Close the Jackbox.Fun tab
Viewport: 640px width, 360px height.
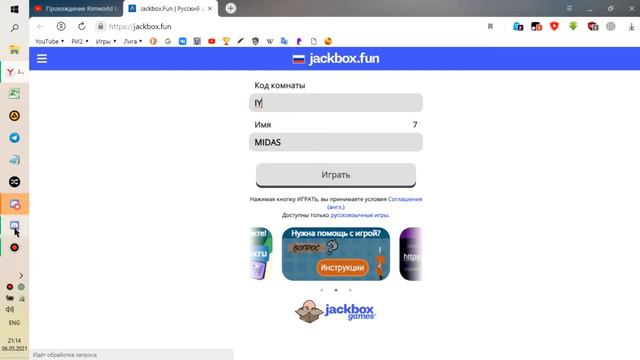(x=210, y=9)
